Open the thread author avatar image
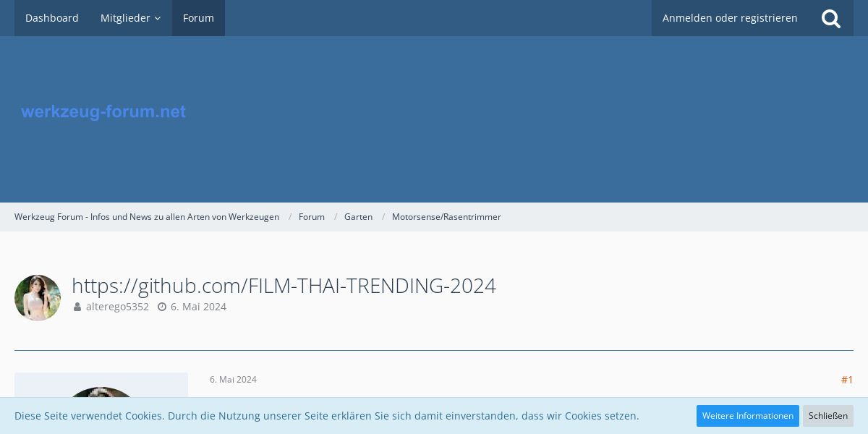The height and width of the screenshot is (434, 868). (x=38, y=298)
